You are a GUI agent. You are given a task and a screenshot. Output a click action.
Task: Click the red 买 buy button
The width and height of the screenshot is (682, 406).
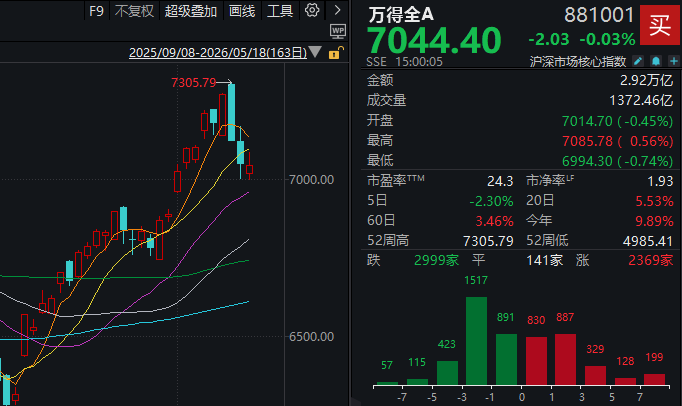pyautogui.click(x=660, y=25)
